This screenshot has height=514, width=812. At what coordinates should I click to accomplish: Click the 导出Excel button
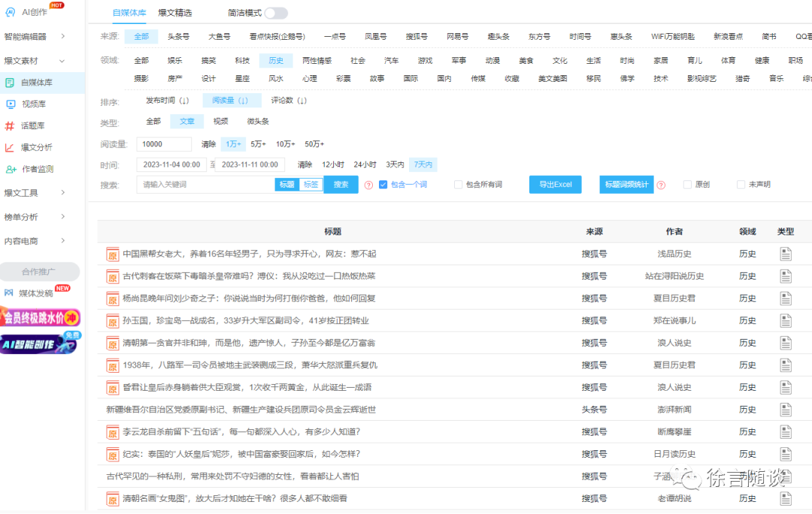tap(555, 184)
